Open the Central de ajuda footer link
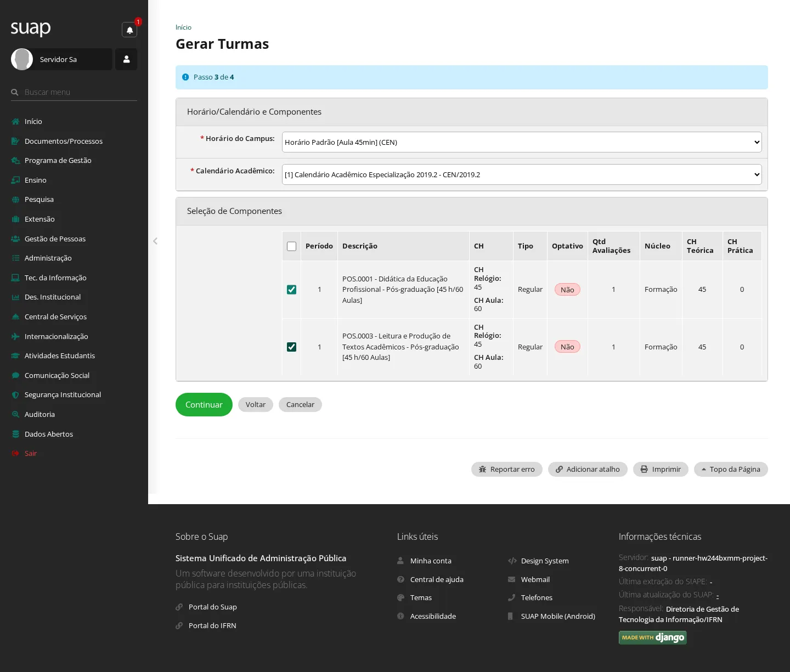The height and width of the screenshot is (672, 790). (437, 579)
